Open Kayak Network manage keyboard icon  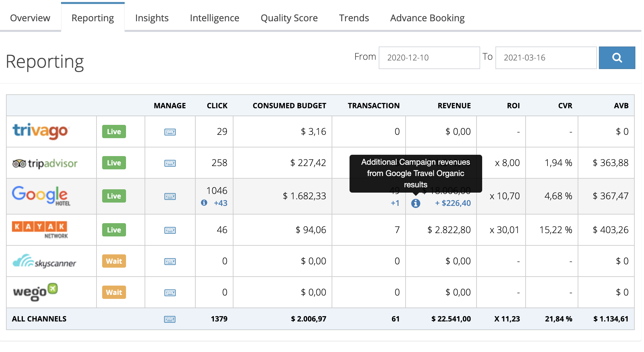(170, 230)
